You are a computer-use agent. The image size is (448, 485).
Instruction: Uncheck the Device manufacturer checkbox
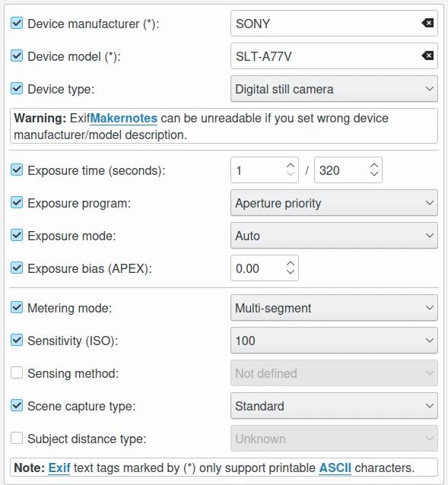pyautogui.click(x=17, y=24)
